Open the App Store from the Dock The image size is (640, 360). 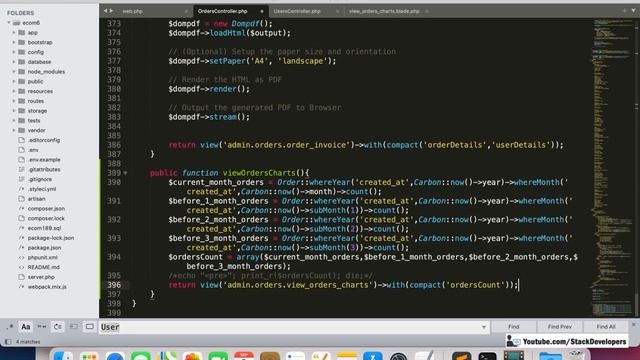(x=373, y=356)
